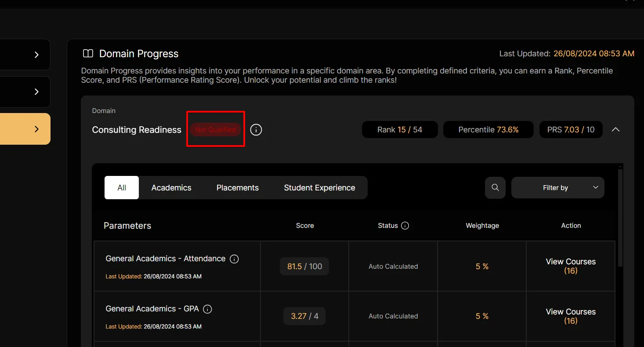Select the All tab
Viewport: 644px width, 347px height.
tap(122, 188)
